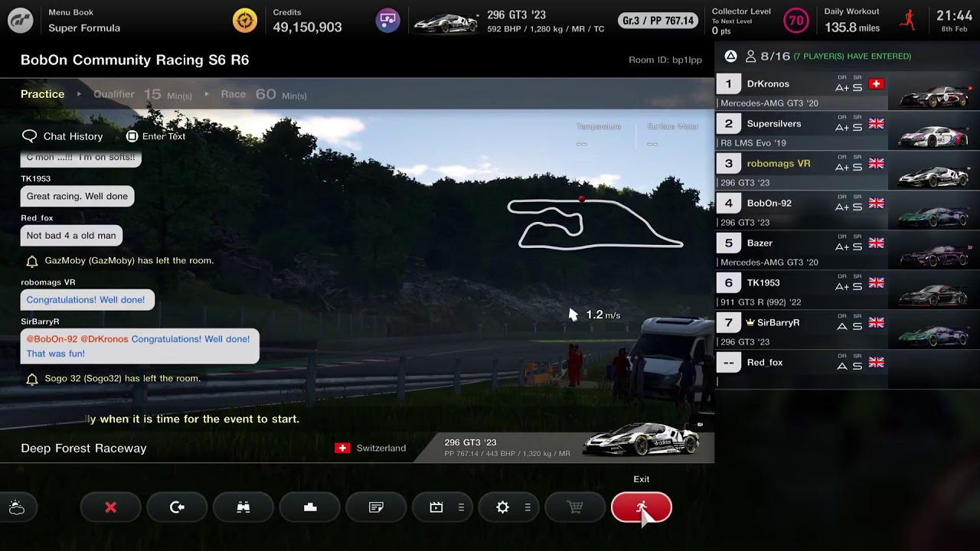Click the shopping cart button
This screenshot has height=551, width=980.
[575, 507]
